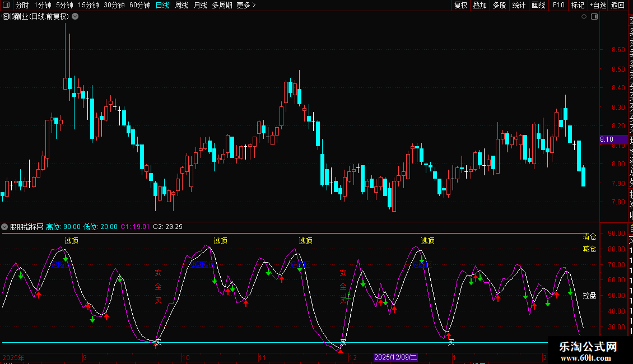The height and width of the screenshot is (364, 633).
Task: Click the 返回 back button
Action: click(x=618, y=5)
